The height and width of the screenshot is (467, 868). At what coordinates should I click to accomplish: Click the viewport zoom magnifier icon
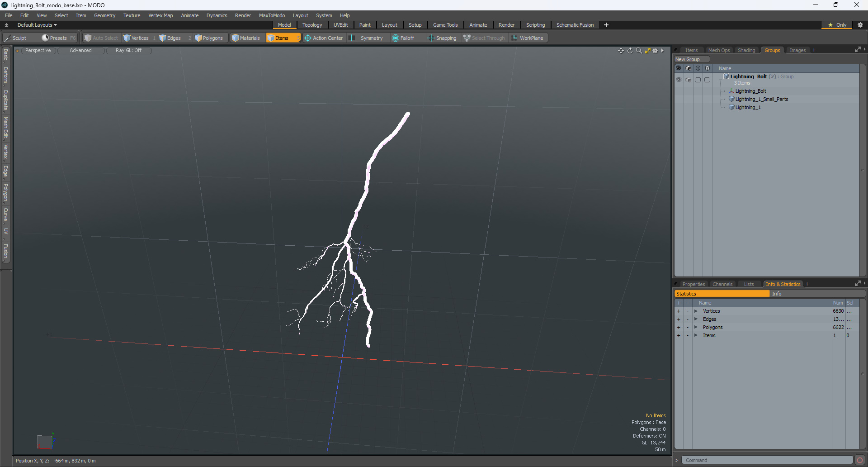(x=639, y=51)
